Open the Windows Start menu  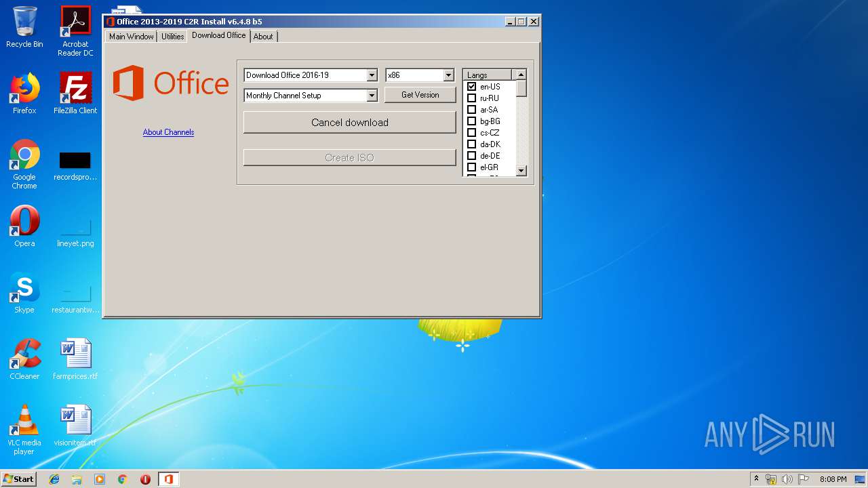(18, 479)
